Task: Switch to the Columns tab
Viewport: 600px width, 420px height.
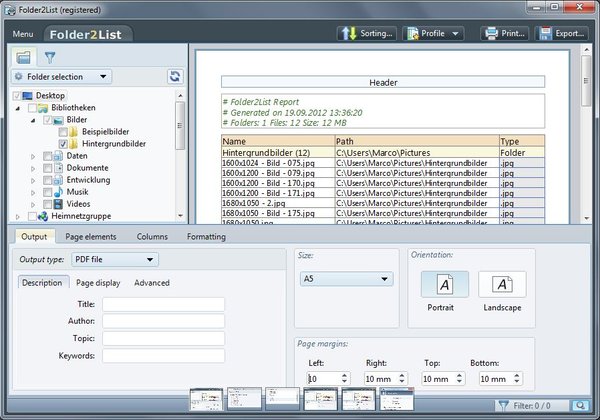Action: pyautogui.click(x=152, y=237)
